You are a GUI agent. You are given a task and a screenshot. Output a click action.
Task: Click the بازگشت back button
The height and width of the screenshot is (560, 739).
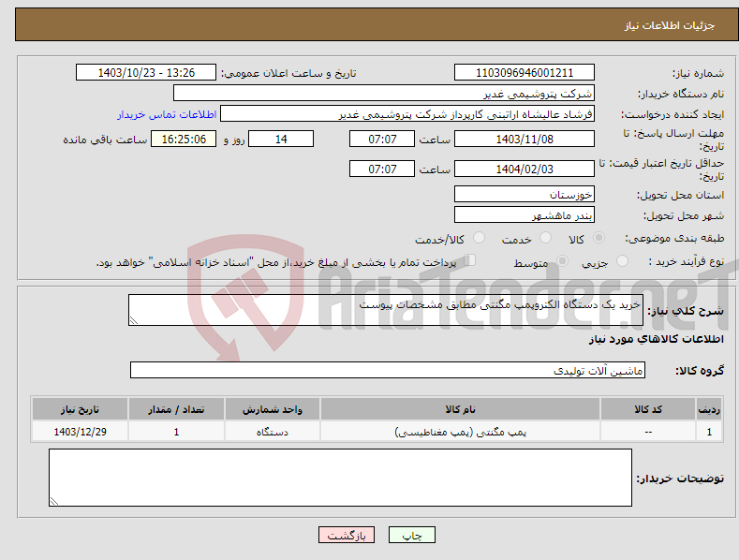(347, 535)
